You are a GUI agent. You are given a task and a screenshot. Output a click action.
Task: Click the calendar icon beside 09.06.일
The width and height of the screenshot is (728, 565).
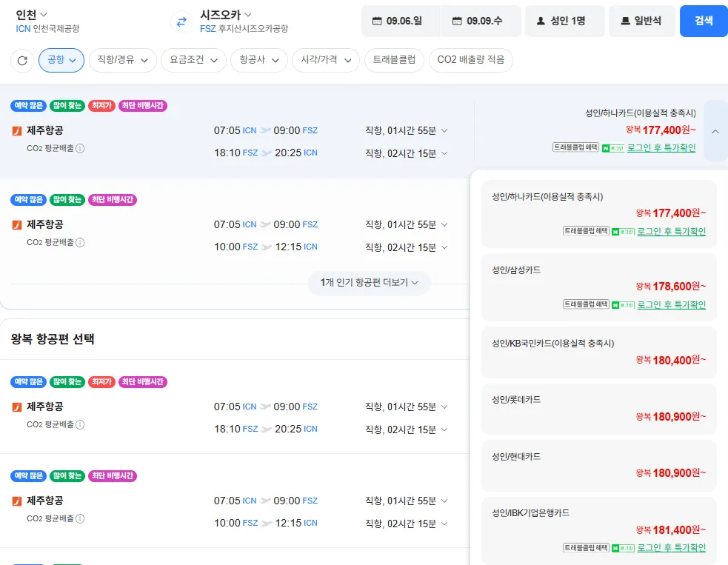point(377,21)
